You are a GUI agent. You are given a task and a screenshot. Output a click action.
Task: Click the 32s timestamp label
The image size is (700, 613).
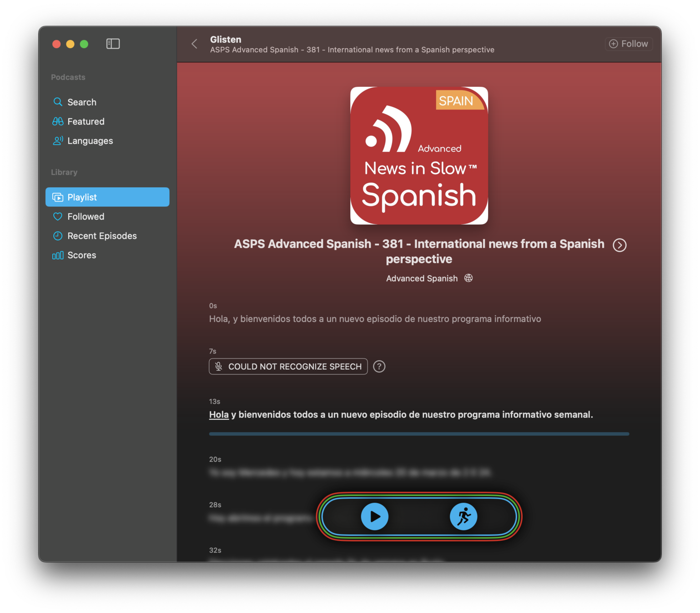[x=215, y=550]
